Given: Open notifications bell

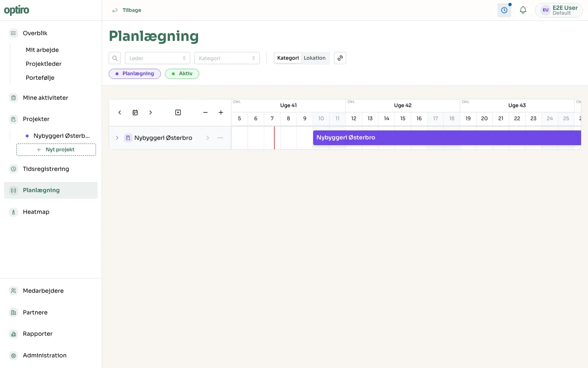Looking at the screenshot, I should pos(523,10).
